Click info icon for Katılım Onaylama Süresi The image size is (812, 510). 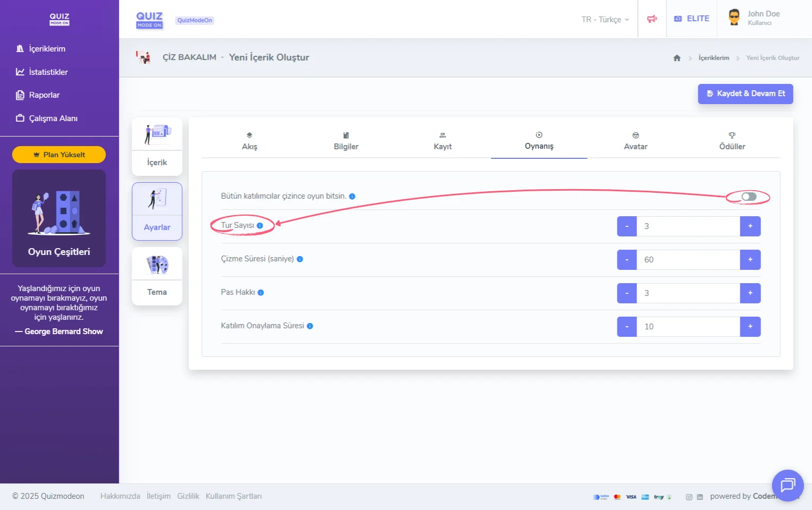click(x=310, y=326)
